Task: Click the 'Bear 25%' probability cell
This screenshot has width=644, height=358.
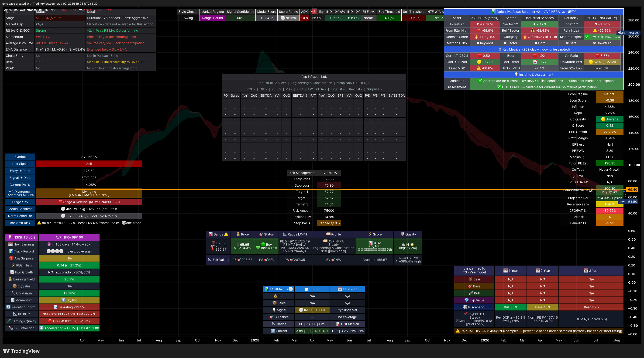Action: 591,307
